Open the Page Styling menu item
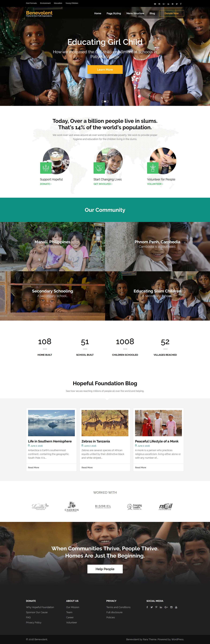The height and width of the screenshot is (644, 210). coord(114,13)
